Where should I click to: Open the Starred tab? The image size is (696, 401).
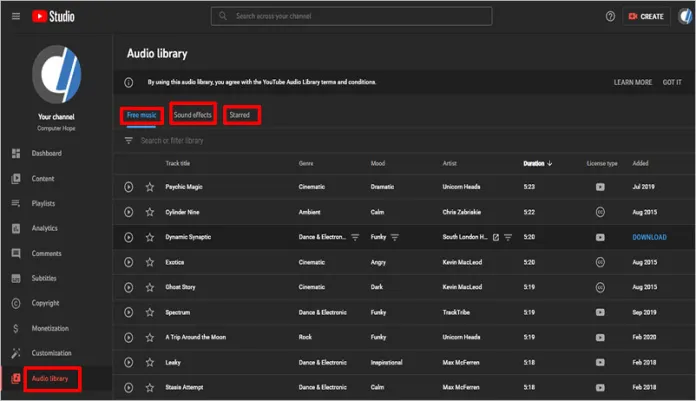coord(240,115)
